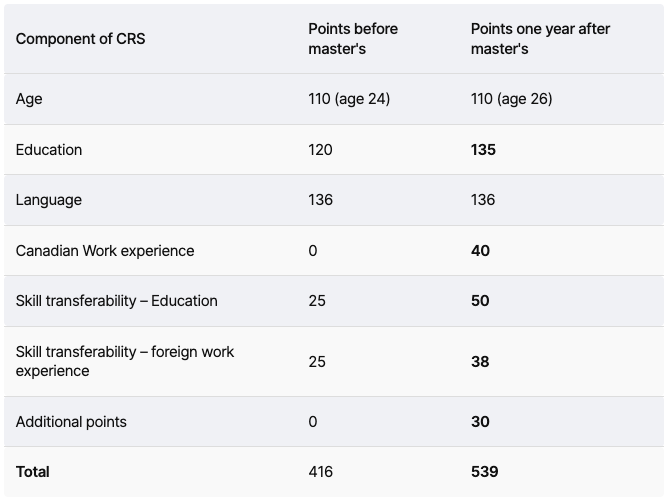Click the bold value 50
666x498 pixels.
(x=480, y=301)
